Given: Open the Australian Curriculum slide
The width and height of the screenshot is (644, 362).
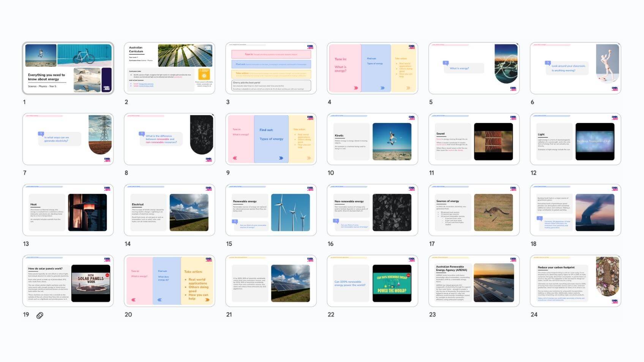Looking at the screenshot, I should click(169, 68).
